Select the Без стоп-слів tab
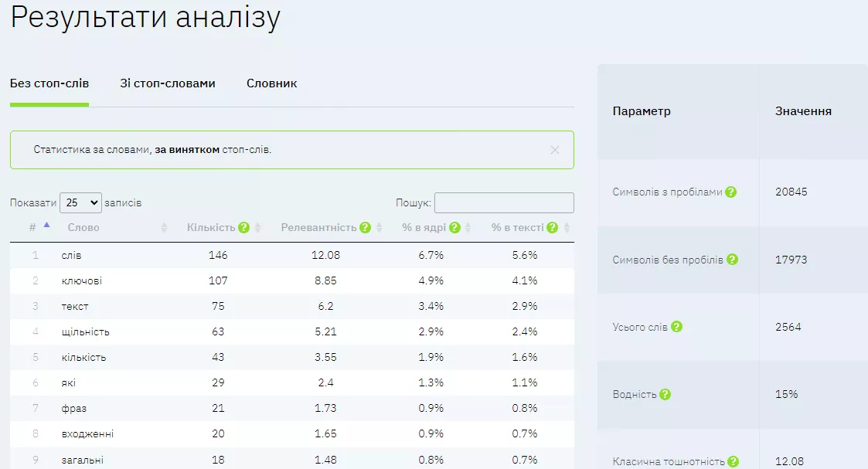The width and height of the screenshot is (868, 469). (49, 83)
